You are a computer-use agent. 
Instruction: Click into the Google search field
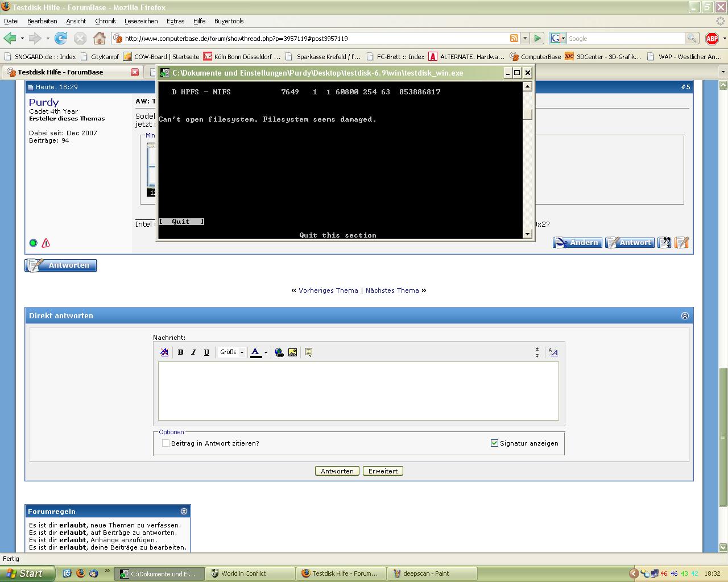[x=625, y=38]
